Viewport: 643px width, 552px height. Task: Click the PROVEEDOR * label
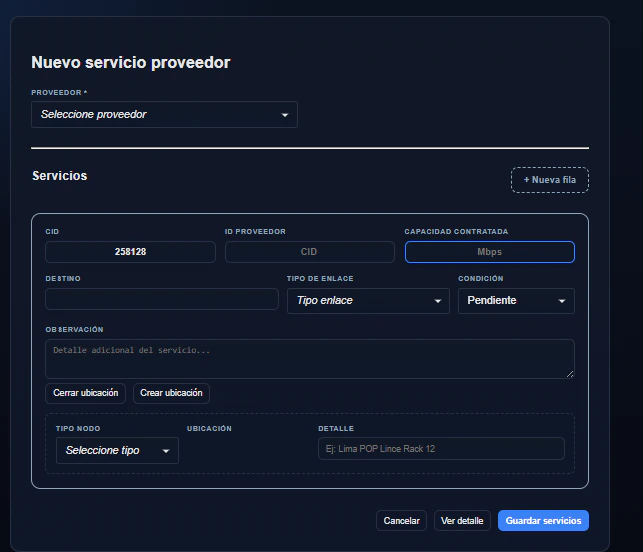(x=59, y=93)
